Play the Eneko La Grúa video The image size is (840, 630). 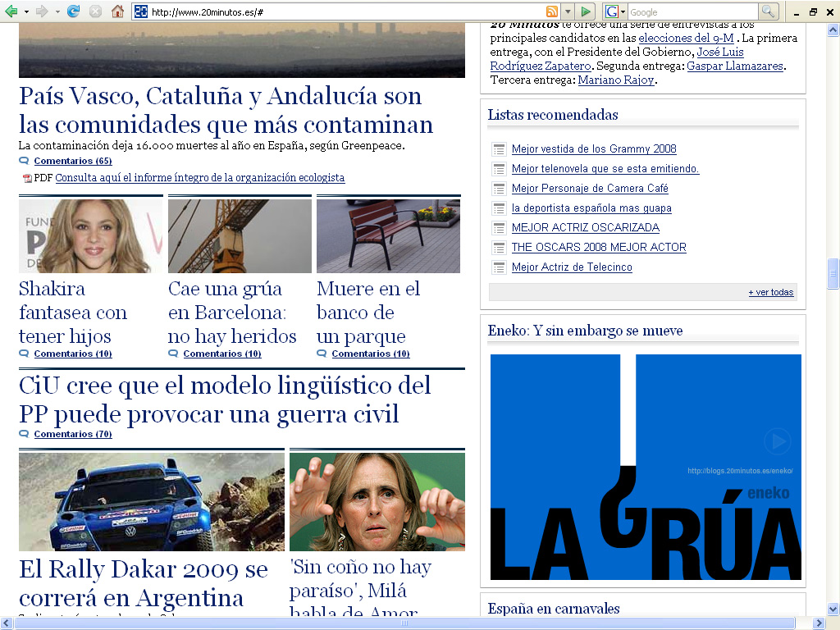[x=777, y=442]
